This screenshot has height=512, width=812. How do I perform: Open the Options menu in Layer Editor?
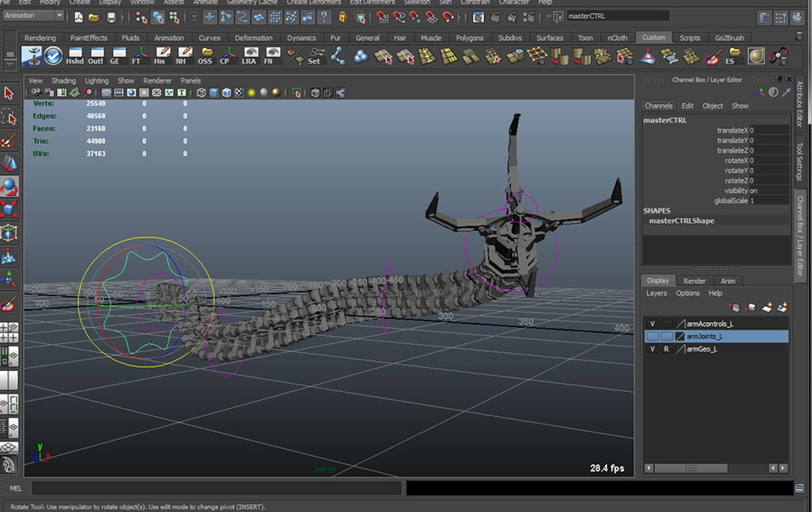[687, 293]
